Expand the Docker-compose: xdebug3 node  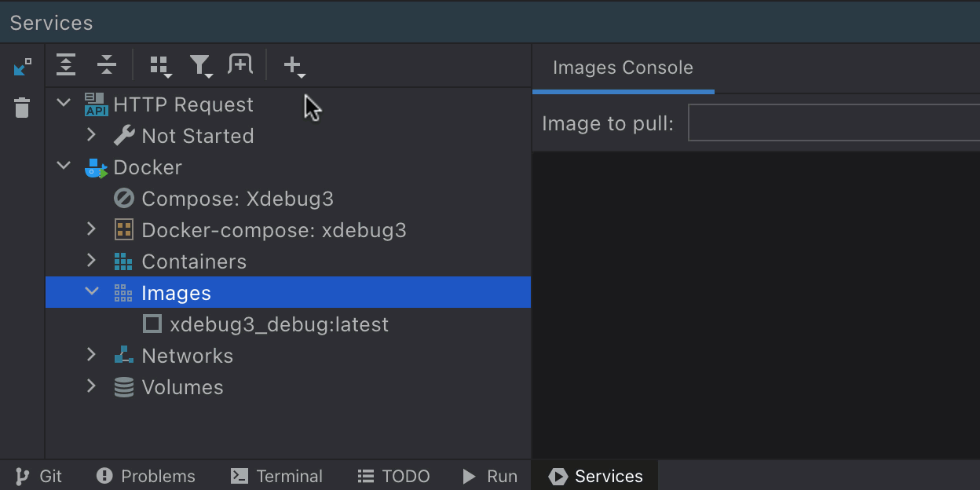click(x=92, y=229)
